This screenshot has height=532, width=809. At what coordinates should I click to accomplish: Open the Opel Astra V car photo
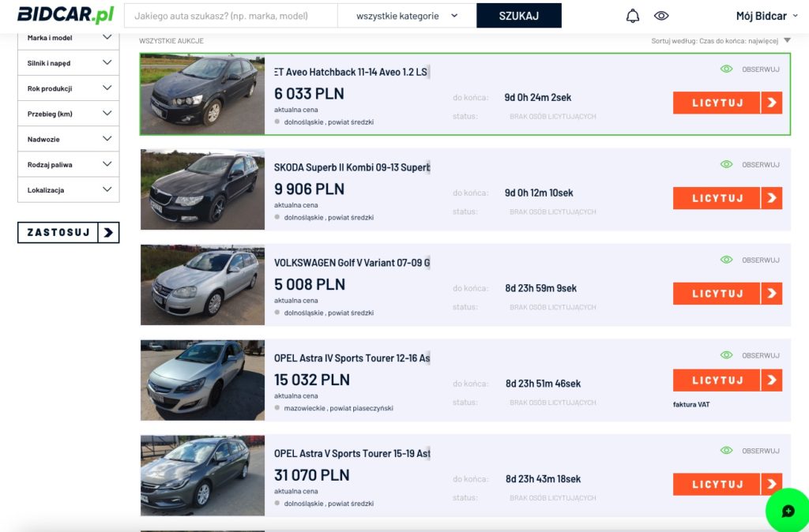203,475
